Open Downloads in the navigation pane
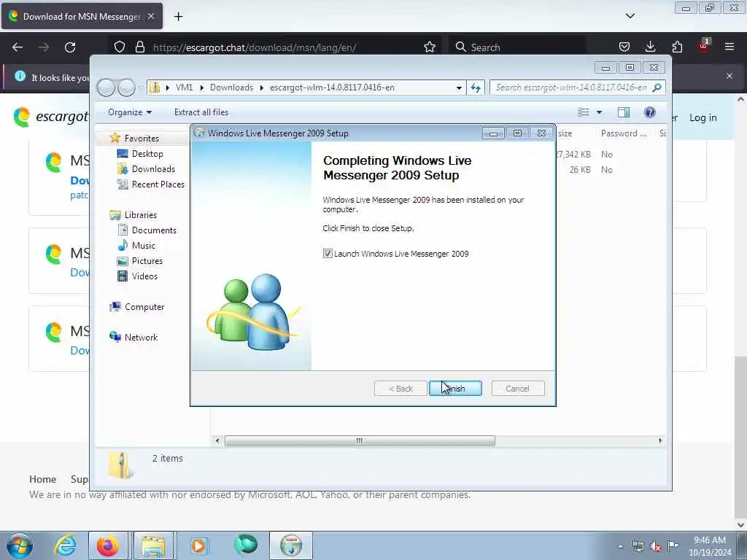Viewport: 747px width, 560px height. [153, 169]
